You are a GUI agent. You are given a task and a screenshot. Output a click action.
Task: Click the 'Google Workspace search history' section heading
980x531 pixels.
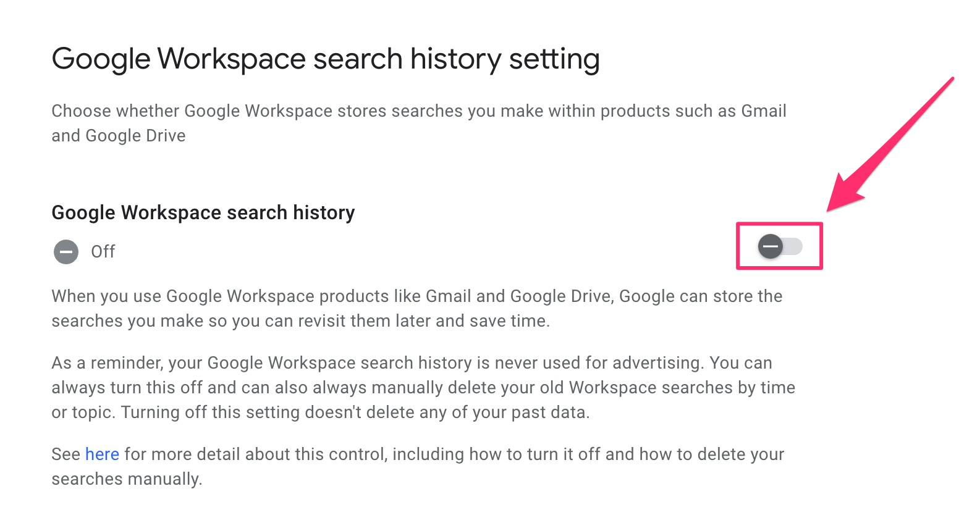[203, 212]
